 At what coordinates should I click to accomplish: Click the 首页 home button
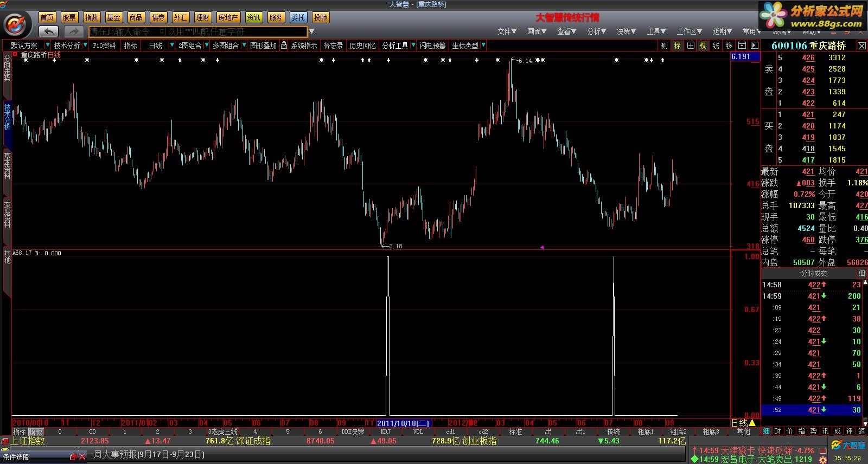click(x=47, y=17)
